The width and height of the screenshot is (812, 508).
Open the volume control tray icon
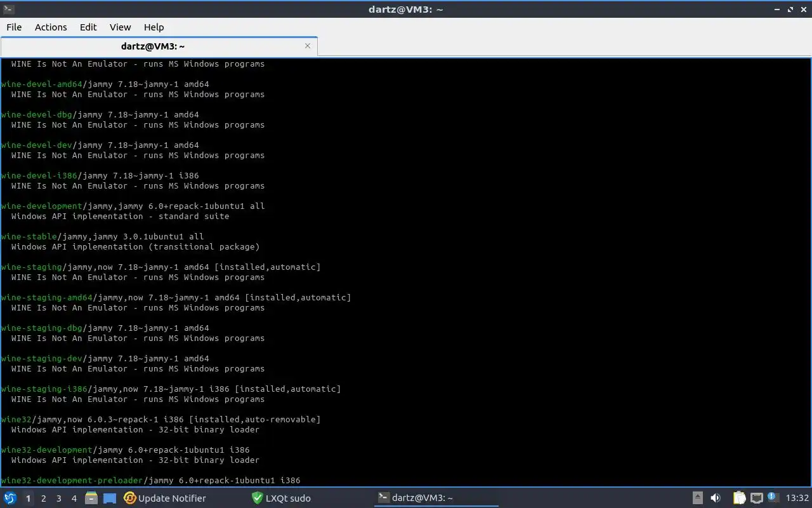click(x=715, y=498)
